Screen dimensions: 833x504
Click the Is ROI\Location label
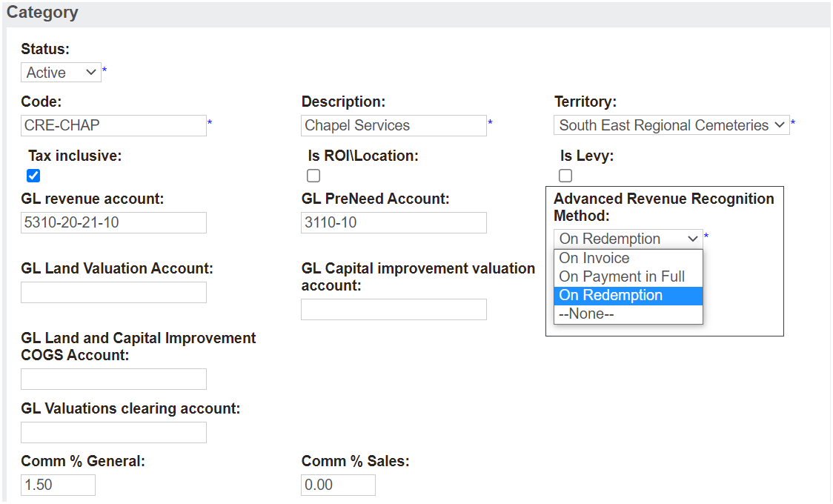(363, 156)
